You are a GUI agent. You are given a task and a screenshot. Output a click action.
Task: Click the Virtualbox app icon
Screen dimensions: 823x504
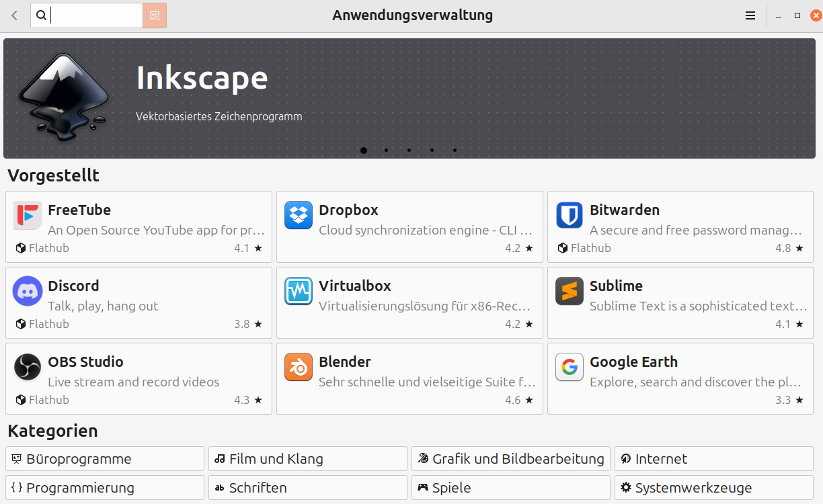[x=299, y=291]
